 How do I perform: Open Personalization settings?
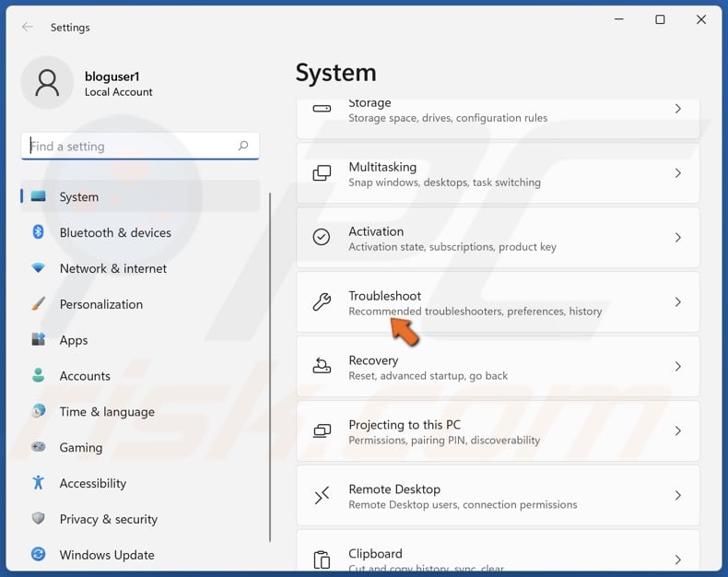140,304
